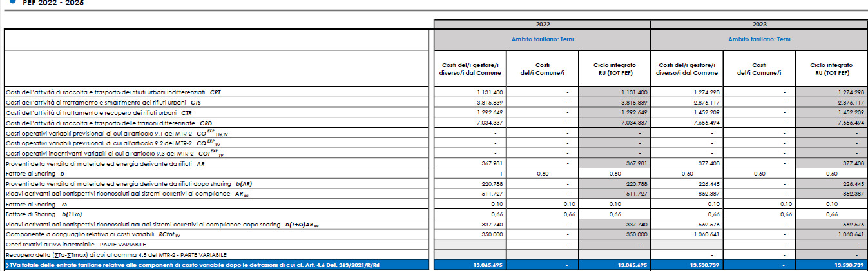Click the "PEF 2022 - 2025" title
The height and width of the screenshot is (271, 868).
tap(53, 3)
